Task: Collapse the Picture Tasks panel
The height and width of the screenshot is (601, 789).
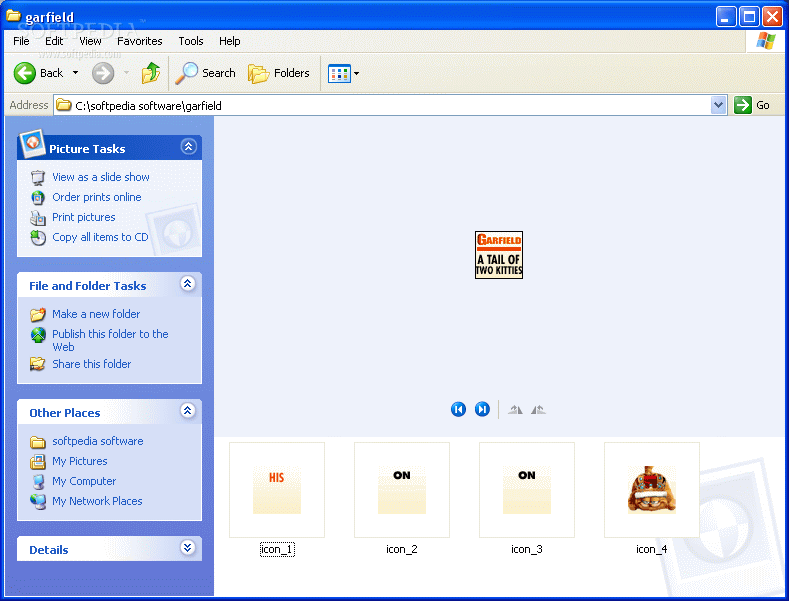Action: point(188,147)
